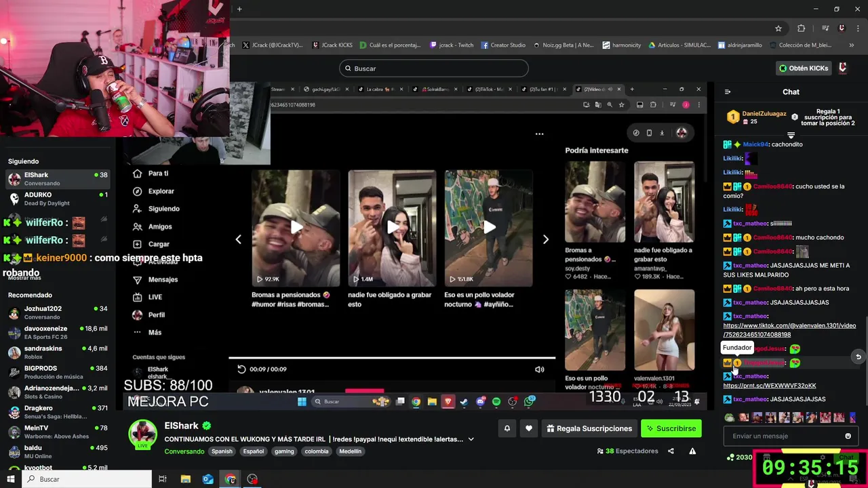
Task: Play 'Eso es un pollo volador' video thumbnail
Action: (489, 228)
